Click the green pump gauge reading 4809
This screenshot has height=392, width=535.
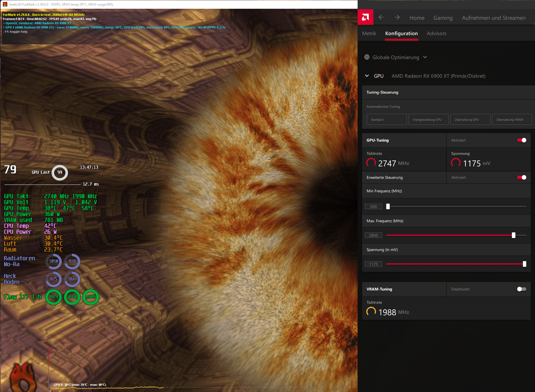point(91,297)
